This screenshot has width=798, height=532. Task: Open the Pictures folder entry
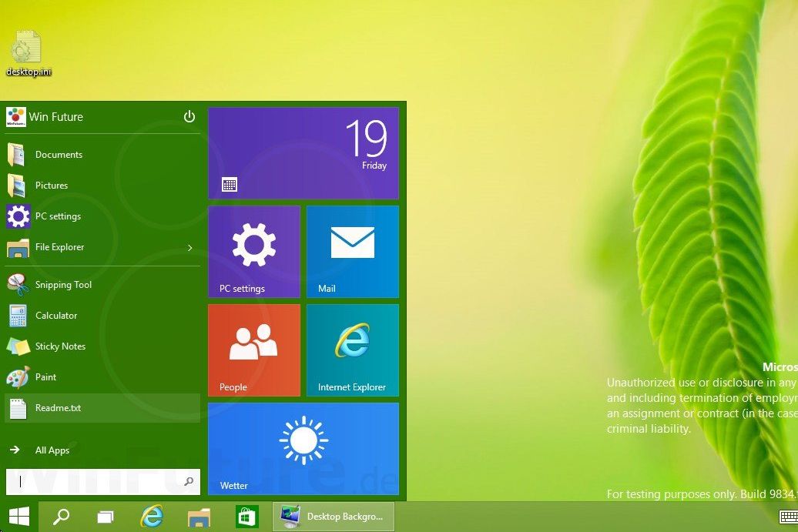click(52, 186)
